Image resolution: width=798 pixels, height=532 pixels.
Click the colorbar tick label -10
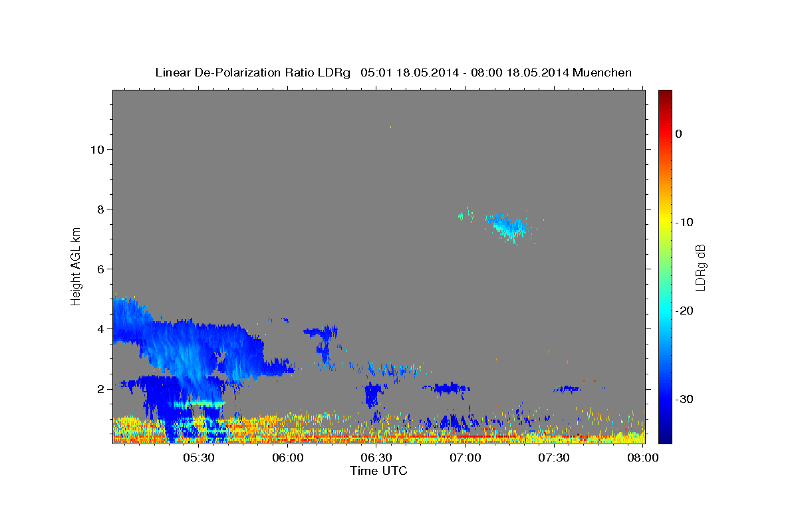click(x=686, y=222)
